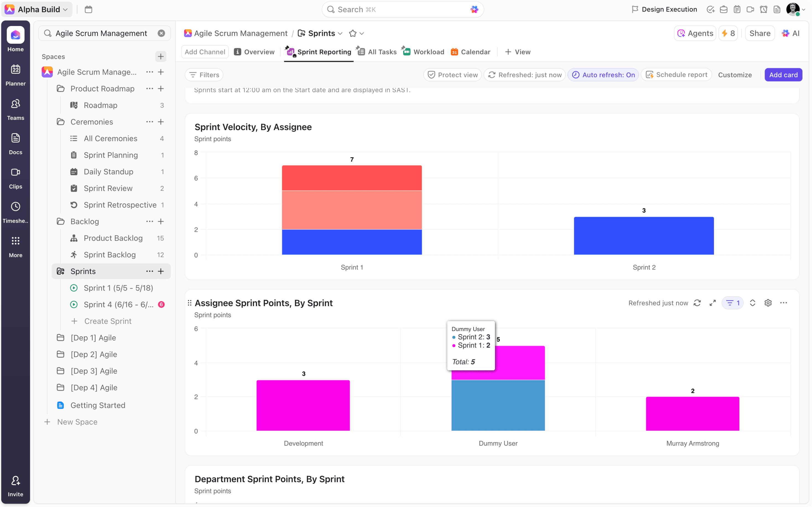812x507 pixels.
Task: Expand Assignee Sprint Points card to fullscreen
Action: click(712, 303)
